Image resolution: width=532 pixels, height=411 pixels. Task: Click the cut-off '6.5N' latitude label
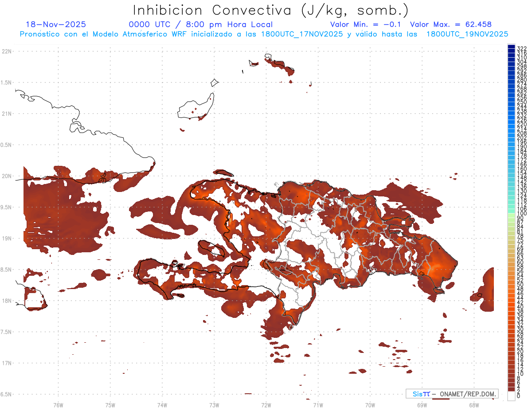coord(6,394)
